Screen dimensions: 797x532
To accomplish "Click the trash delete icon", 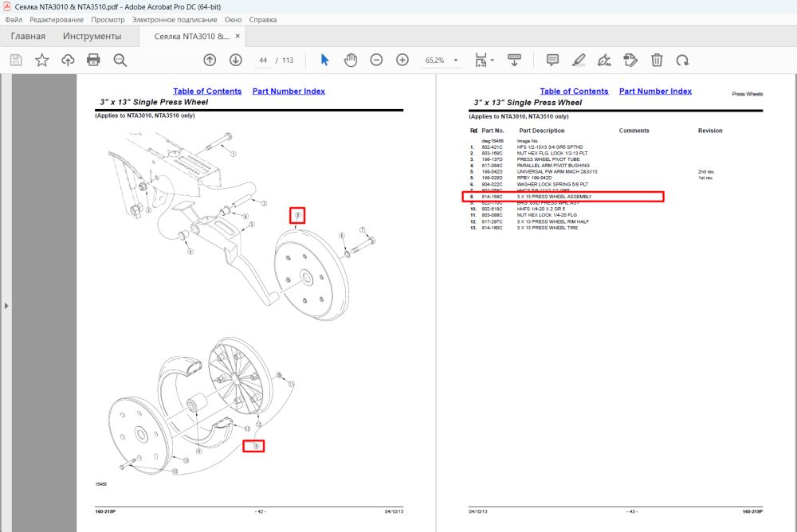I will coord(657,60).
